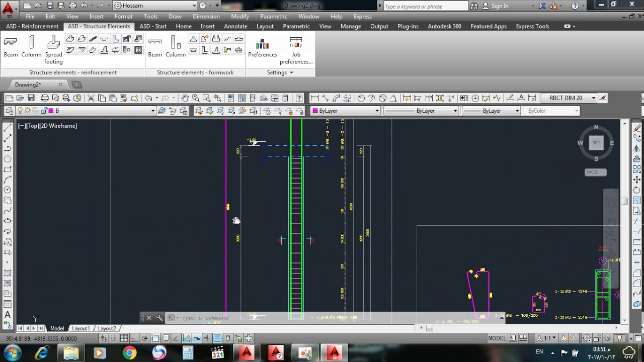Activate the Pan hand tool
This screenshot has height=362, width=644.
point(185,98)
